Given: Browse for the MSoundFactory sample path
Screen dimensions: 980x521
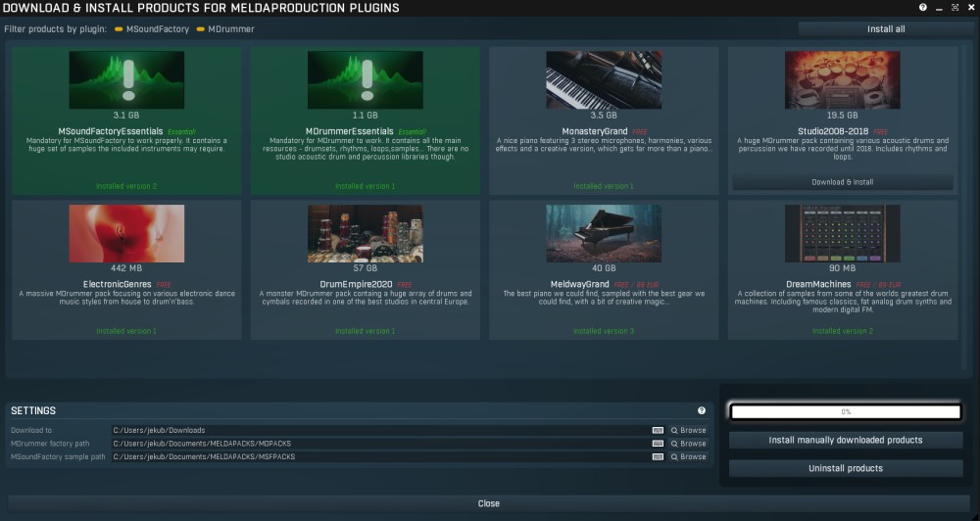Looking at the screenshot, I should pyautogui.click(x=688, y=456).
